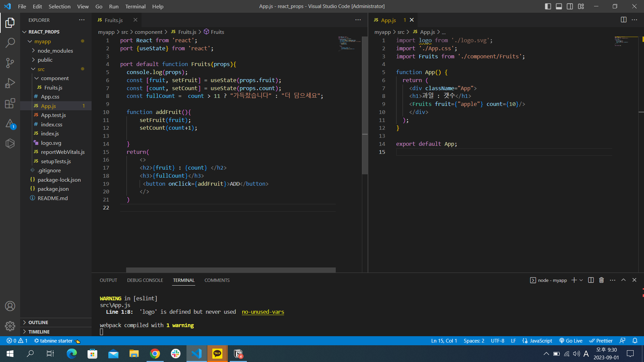Split the terminal panel
644x362 pixels.
point(591,280)
